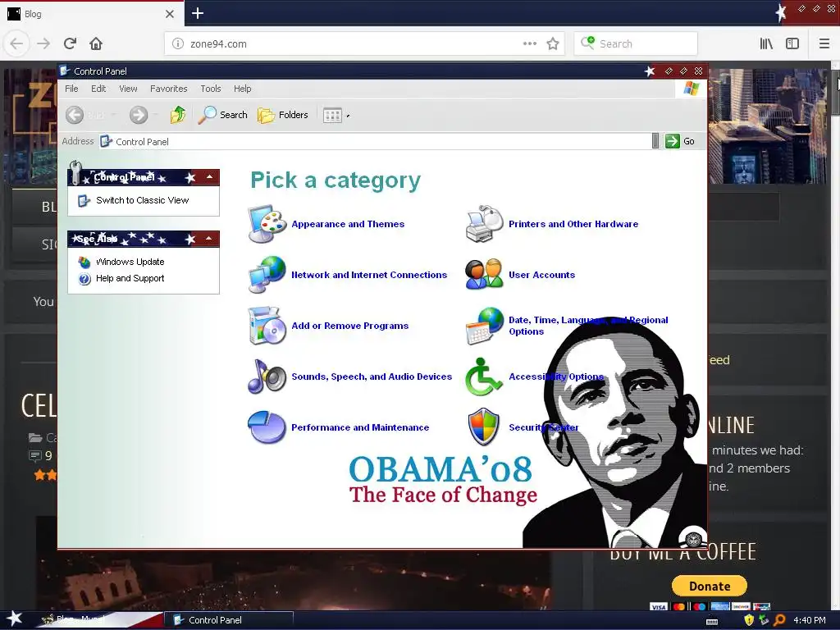This screenshot has height=630, width=840.
Task: Click Network and Internet Connections globe icon
Action: 267,274
